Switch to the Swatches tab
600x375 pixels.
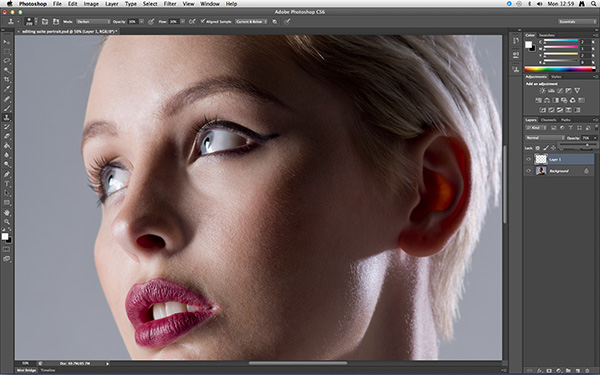click(x=546, y=35)
